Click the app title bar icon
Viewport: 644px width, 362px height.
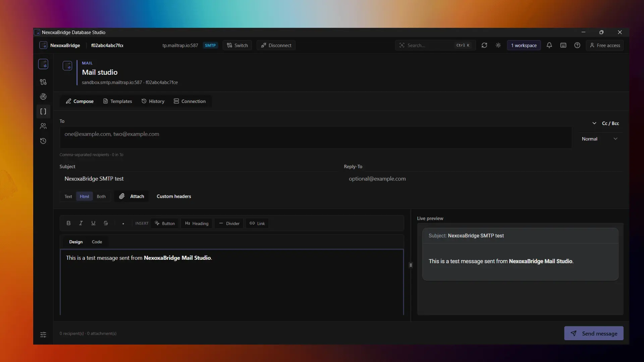pos(37,32)
